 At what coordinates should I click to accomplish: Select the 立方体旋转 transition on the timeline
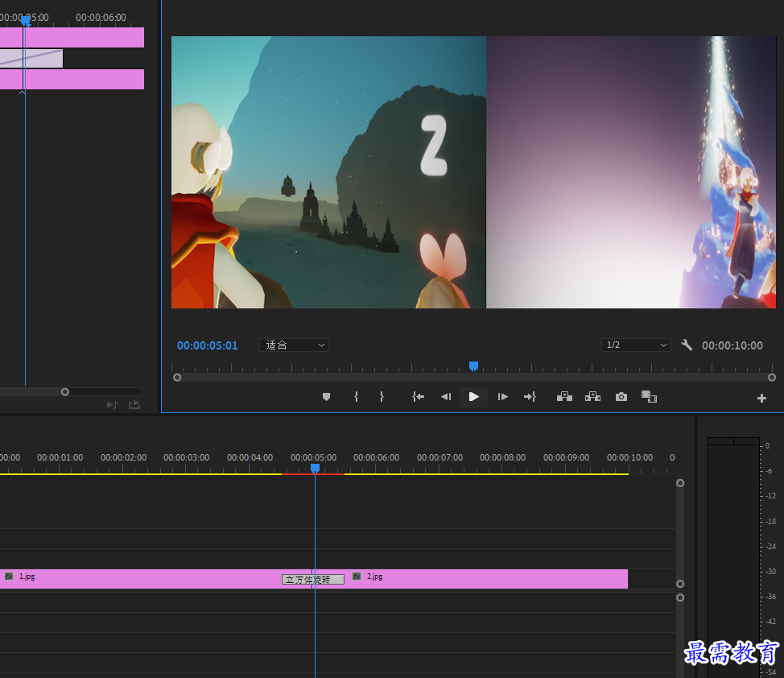coord(313,580)
